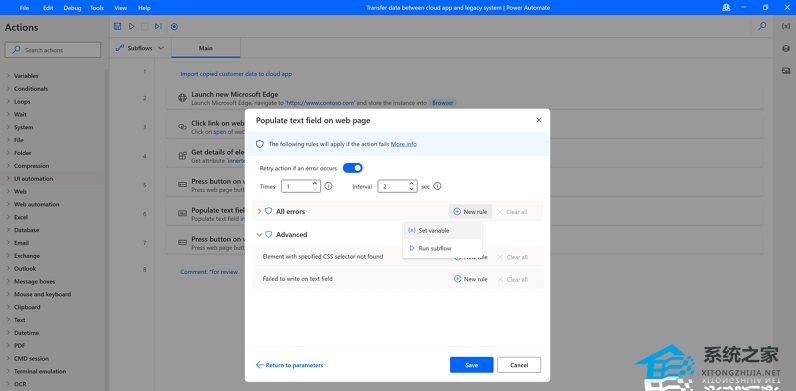Open the Subflows dropdown

tap(140, 48)
